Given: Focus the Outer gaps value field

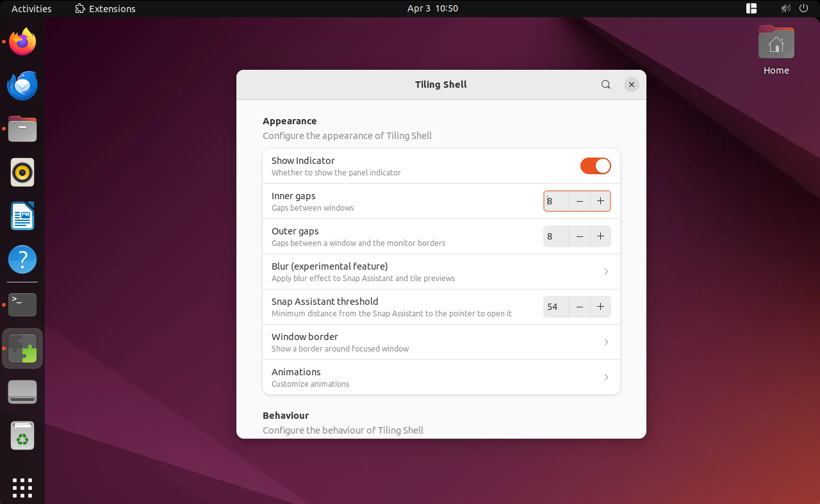Looking at the screenshot, I should (556, 236).
